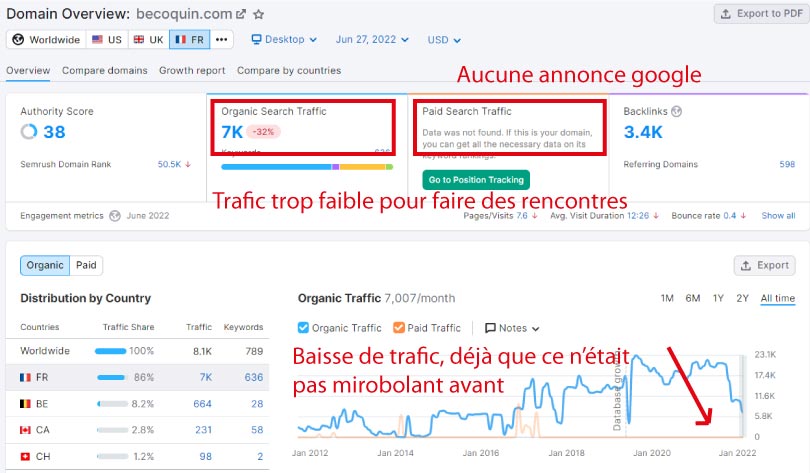Click the Notes speech bubble icon
Screen dimensions: 810x473
click(x=490, y=328)
